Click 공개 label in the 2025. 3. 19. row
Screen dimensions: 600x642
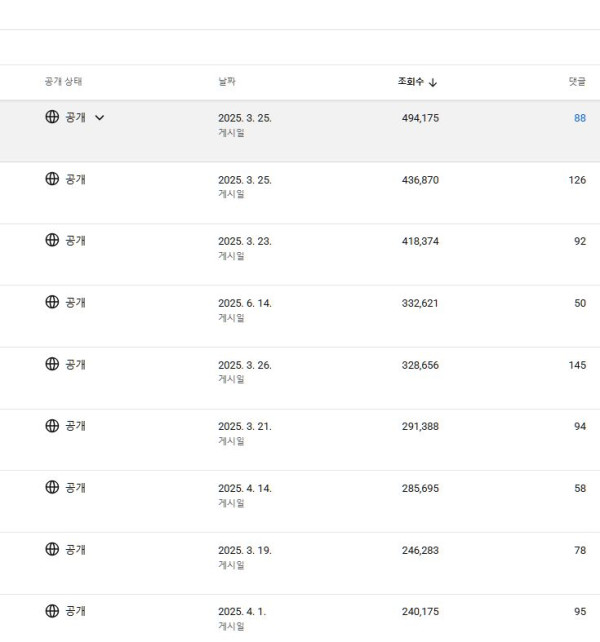pos(75,549)
